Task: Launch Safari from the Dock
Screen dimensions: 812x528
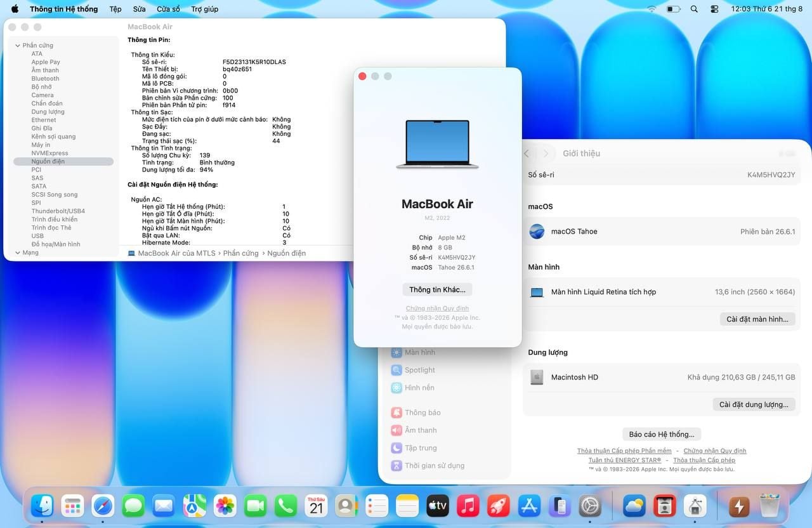Action: 103,506
